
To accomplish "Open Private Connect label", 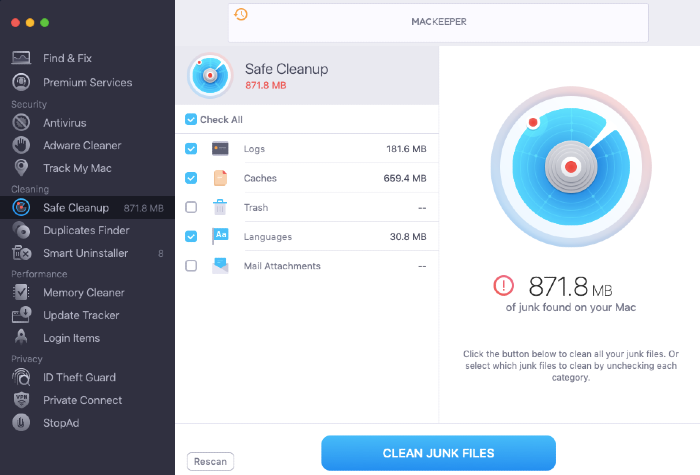I will (83, 400).
